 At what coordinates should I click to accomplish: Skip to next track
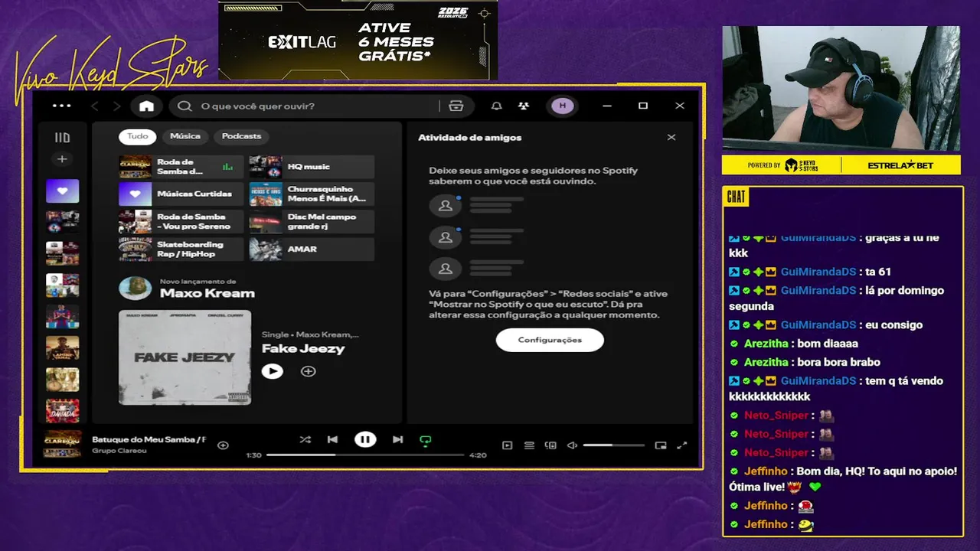[x=397, y=440]
